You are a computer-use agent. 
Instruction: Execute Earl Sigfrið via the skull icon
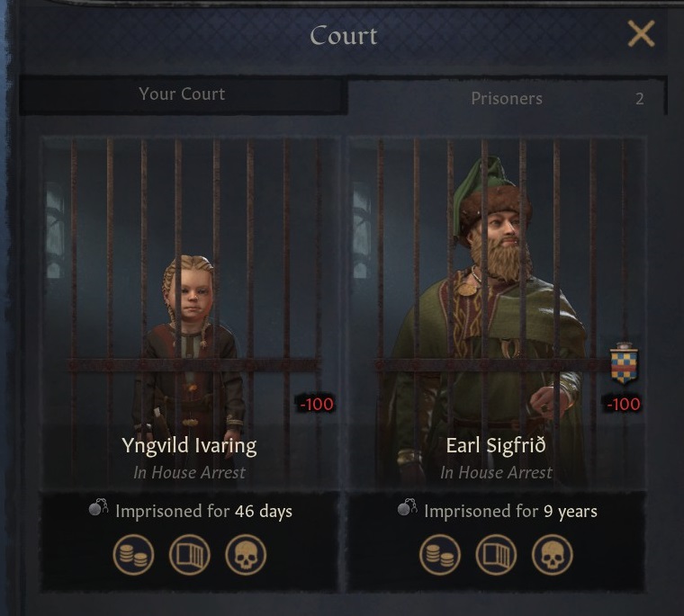(x=553, y=555)
